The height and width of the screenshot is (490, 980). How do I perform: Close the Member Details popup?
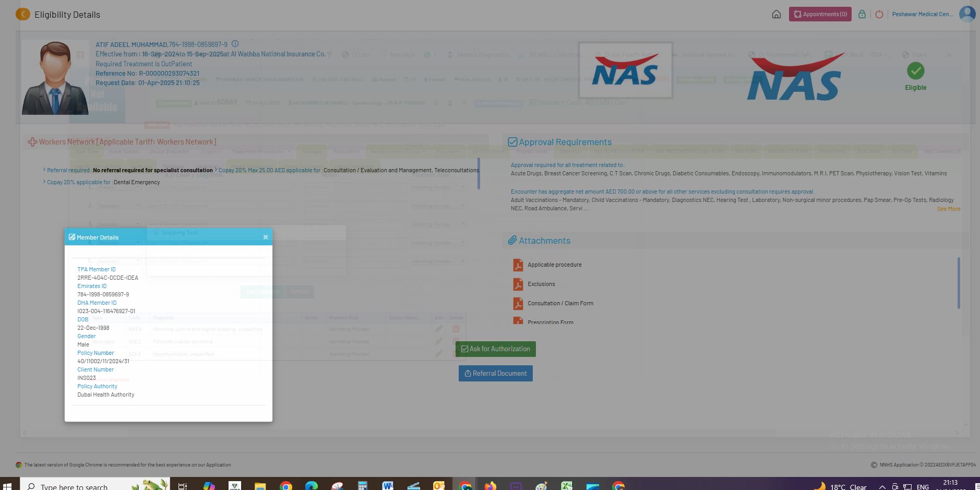pos(266,237)
